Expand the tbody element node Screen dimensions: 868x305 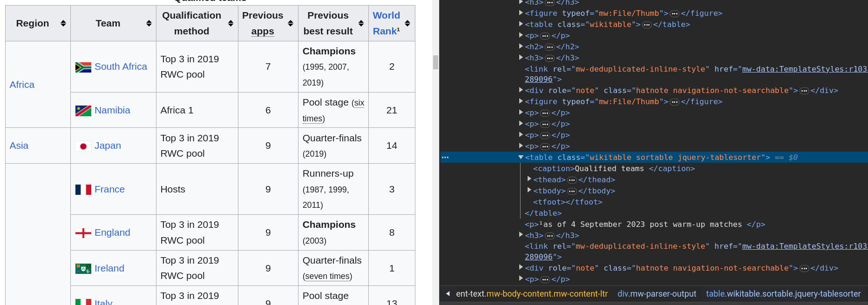point(529,190)
